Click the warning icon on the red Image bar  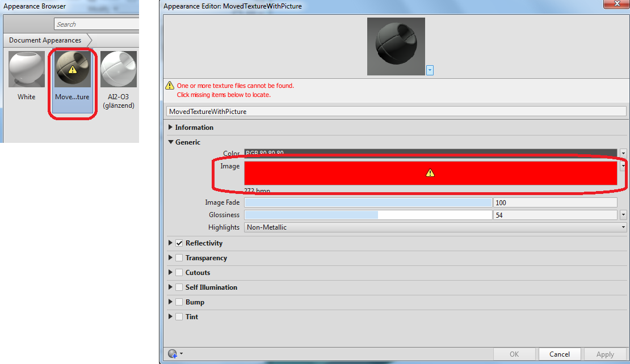click(x=430, y=172)
